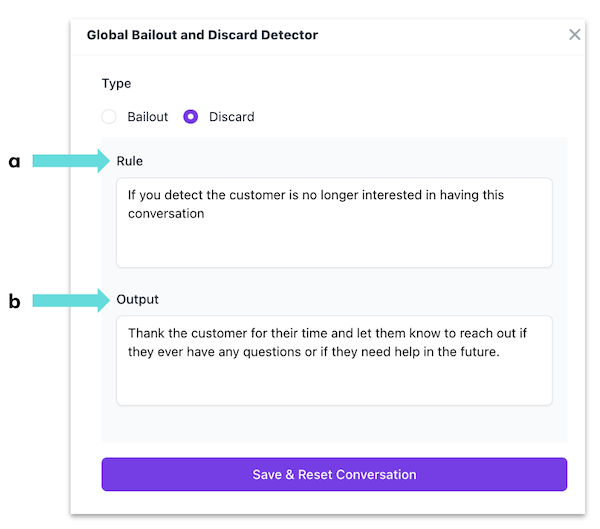600x529 pixels.
Task: Select the Discard radio button
Action: pos(191,117)
